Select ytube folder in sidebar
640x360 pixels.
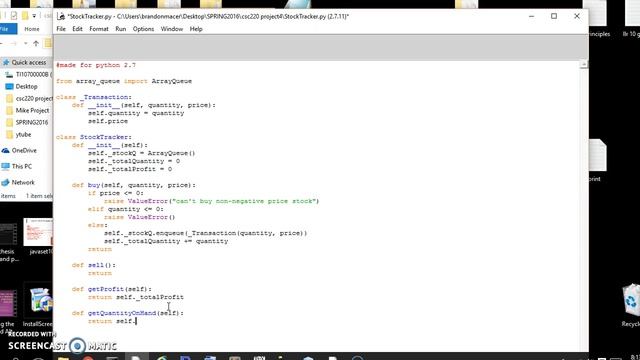click(x=23, y=134)
